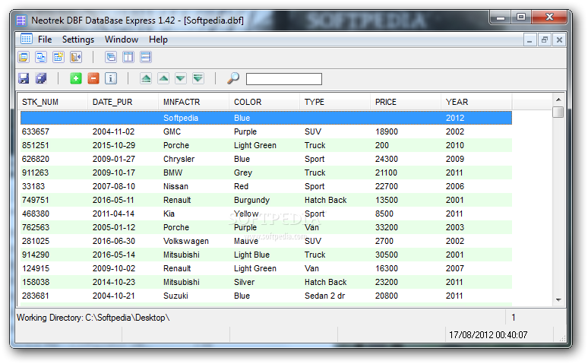Save with the single floppy disk icon

[24, 78]
